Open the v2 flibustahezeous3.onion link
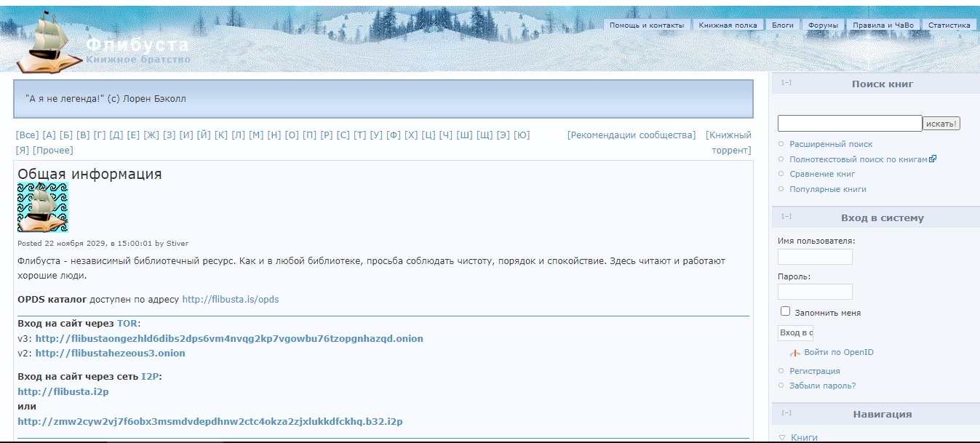980x443 pixels. coord(110,353)
